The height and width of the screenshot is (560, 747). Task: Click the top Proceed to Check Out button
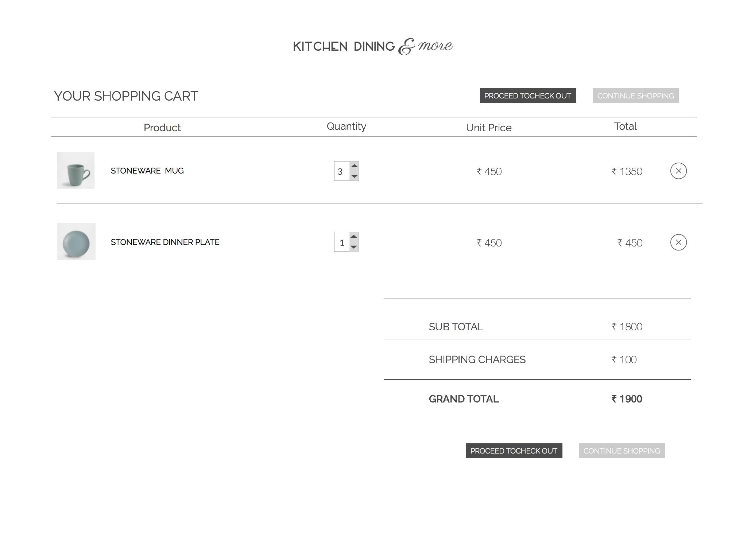(x=527, y=96)
